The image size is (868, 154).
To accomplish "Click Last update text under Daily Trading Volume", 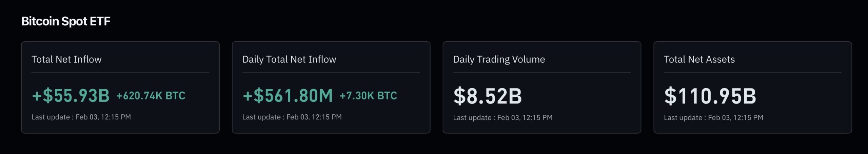I will (x=503, y=118).
